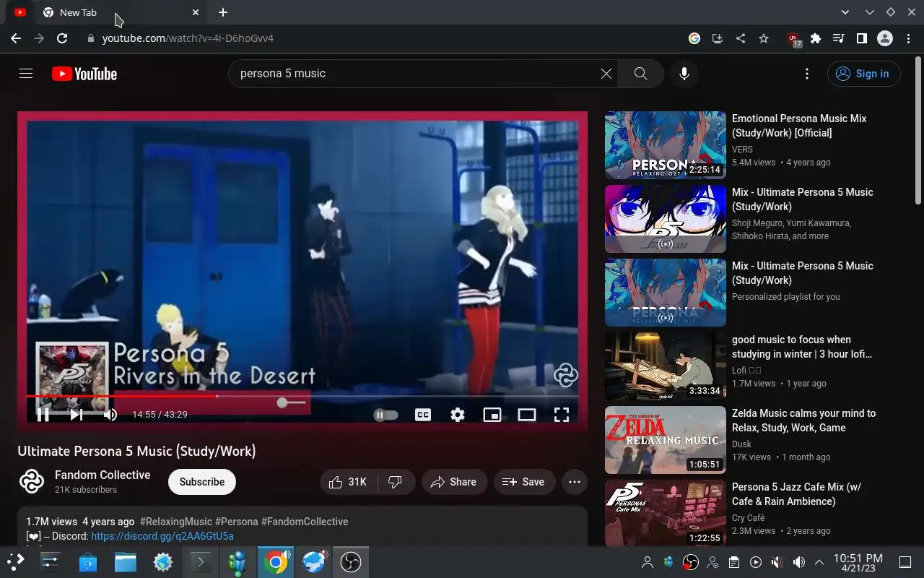This screenshot has height=578, width=924.
Task: Skip to the next video
Action: pyautogui.click(x=77, y=415)
